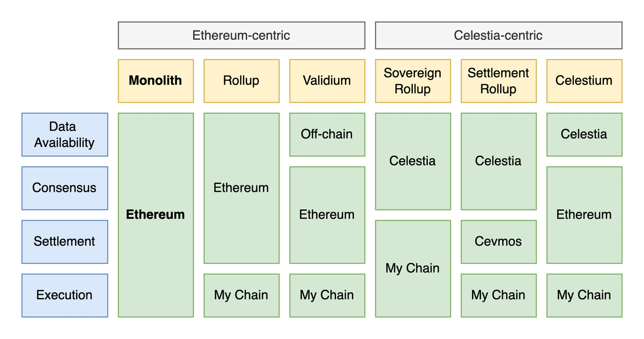Select the Ethereum block under Celestium
This screenshot has height=339, width=644.
[x=584, y=215]
